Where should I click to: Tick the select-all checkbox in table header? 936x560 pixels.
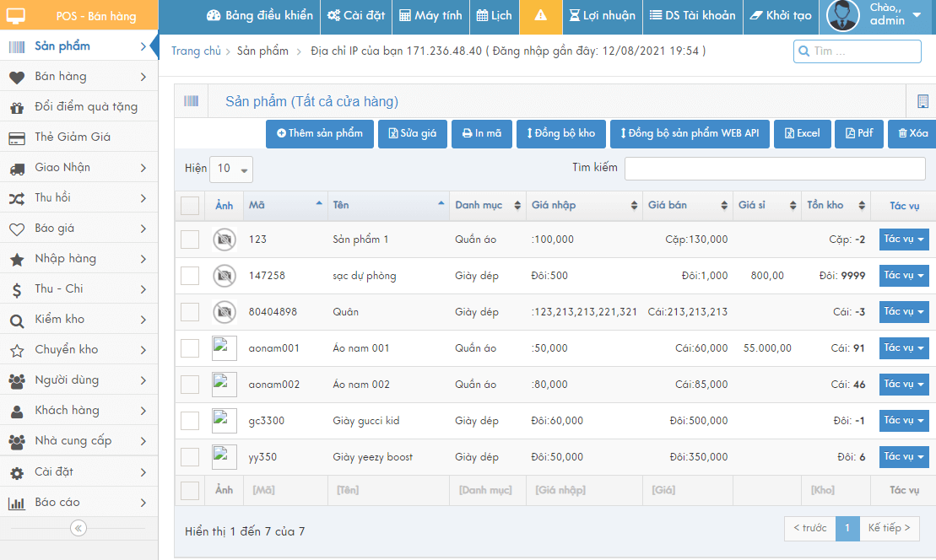pos(190,206)
